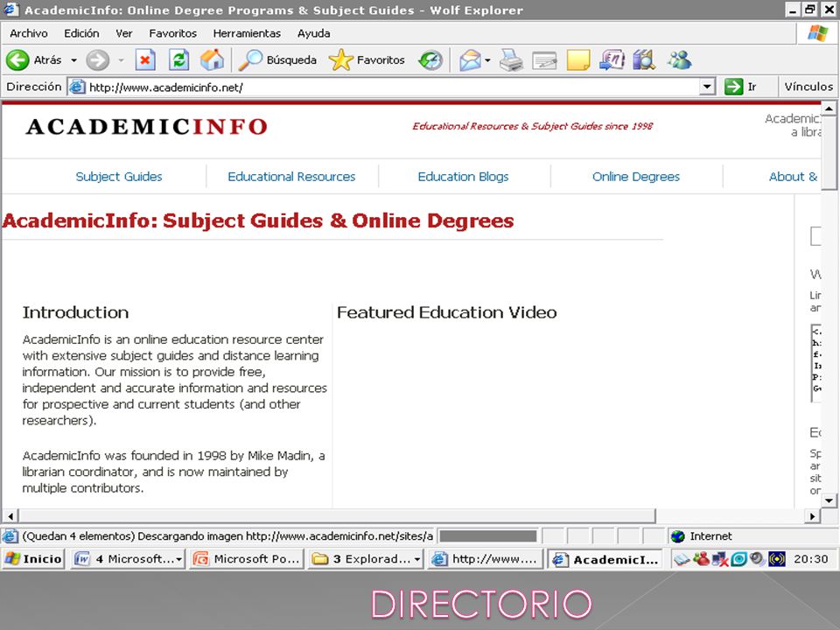Go to Subject Guides link
This screenshot has height=630, width=840.
coord(118,177)
